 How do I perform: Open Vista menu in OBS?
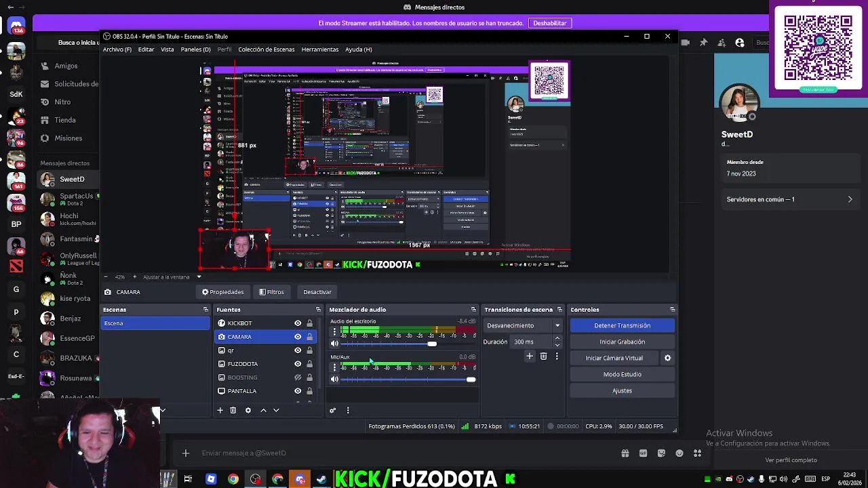coord(167,49)
